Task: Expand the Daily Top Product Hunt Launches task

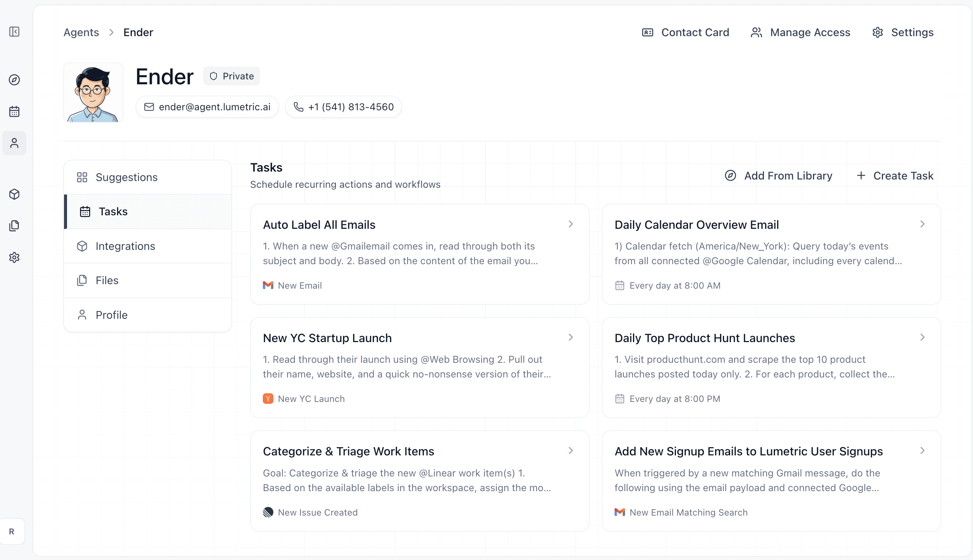Action: pos(923,337)
